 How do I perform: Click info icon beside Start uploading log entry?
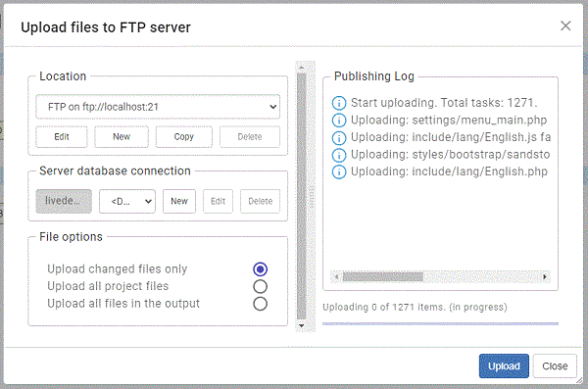pos(339,103)
